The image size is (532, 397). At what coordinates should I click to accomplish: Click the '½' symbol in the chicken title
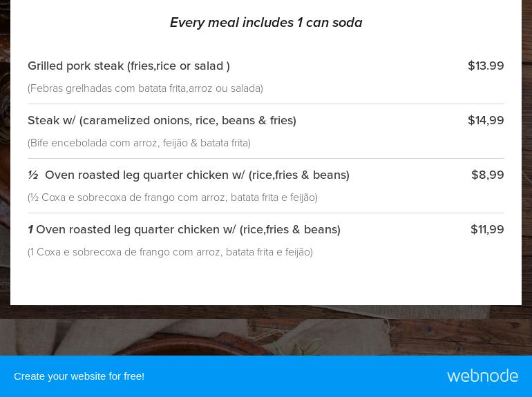point(32,175)
